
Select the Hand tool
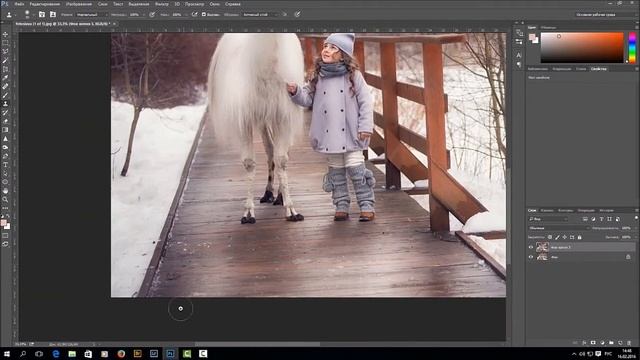[5, 191]
